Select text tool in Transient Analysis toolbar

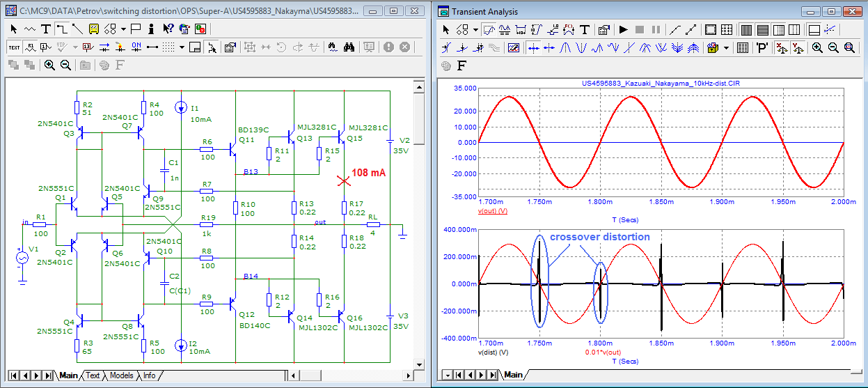(584, 29)
